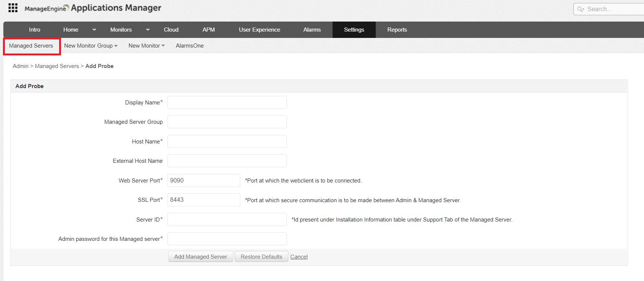Follow the Managed Servers breadcrumb link
This screenshot has height=281, width=644.
[57, 66]
